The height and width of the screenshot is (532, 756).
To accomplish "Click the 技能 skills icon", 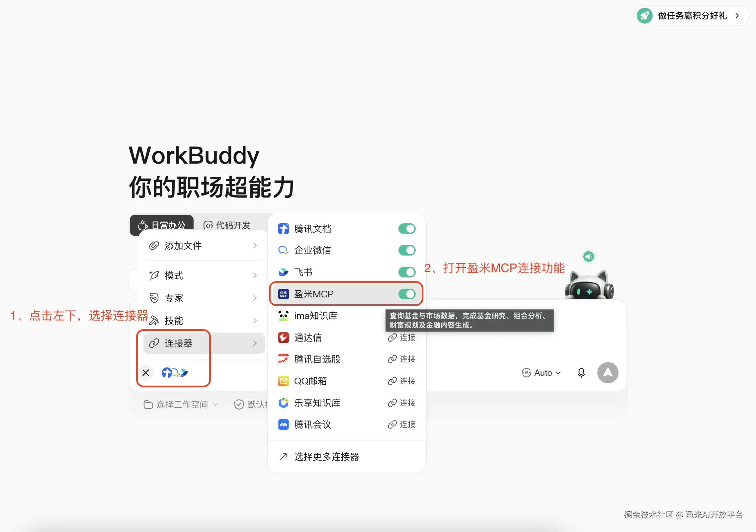I will point(154,321).
